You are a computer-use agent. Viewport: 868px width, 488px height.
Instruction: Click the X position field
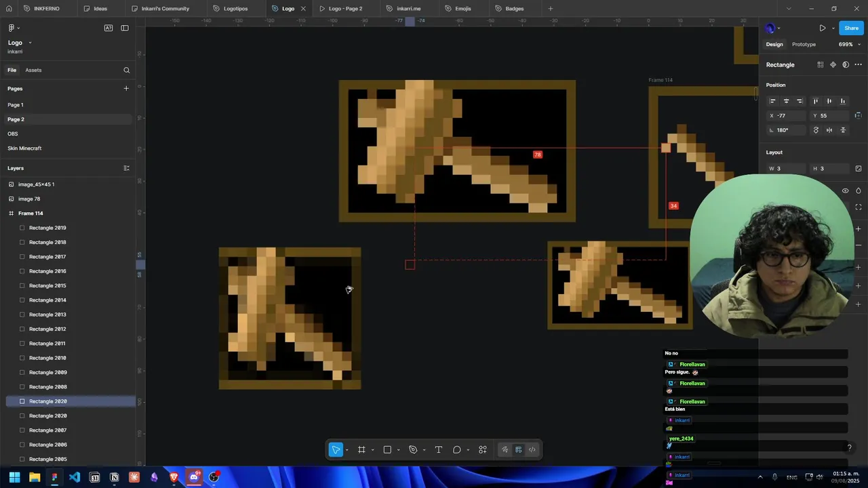click(x=787, y=116)
